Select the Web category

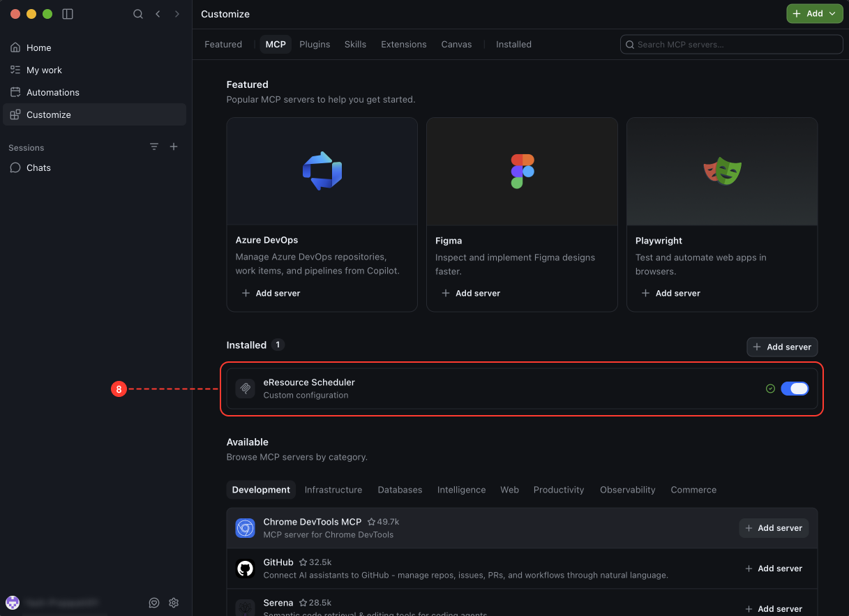(x=509, y=490)
